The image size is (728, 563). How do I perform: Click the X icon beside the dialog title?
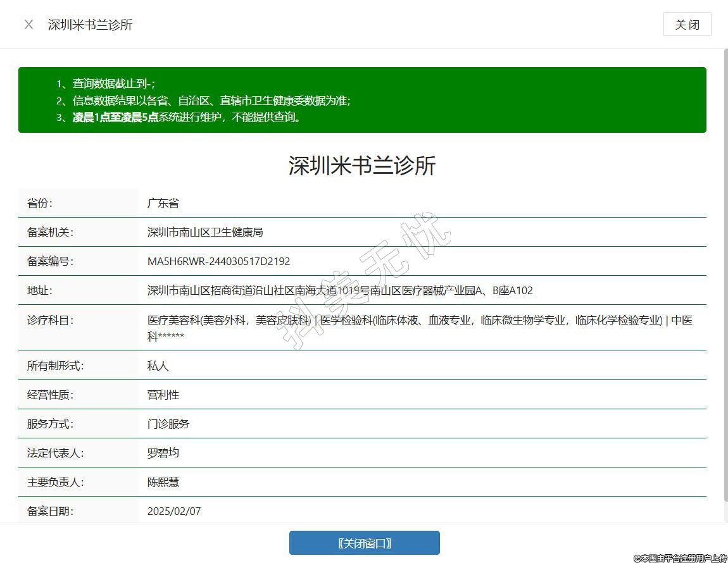(x=28, y=25)
